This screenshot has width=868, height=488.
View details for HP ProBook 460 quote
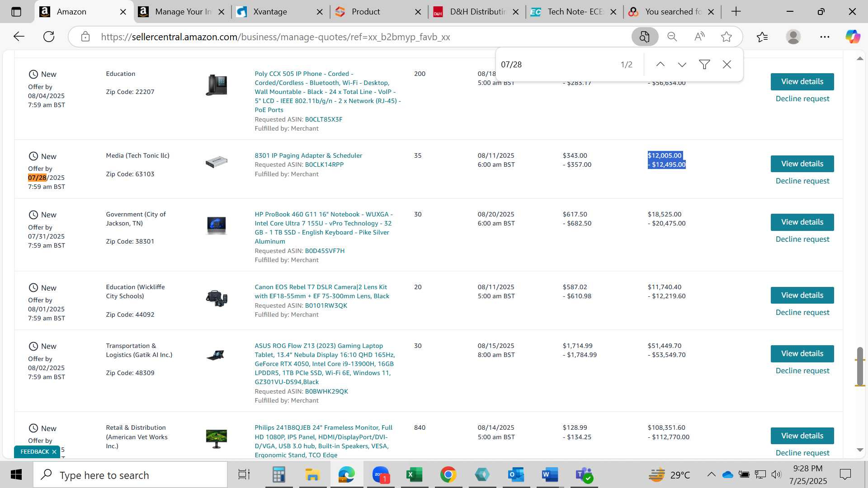(802, 222)
